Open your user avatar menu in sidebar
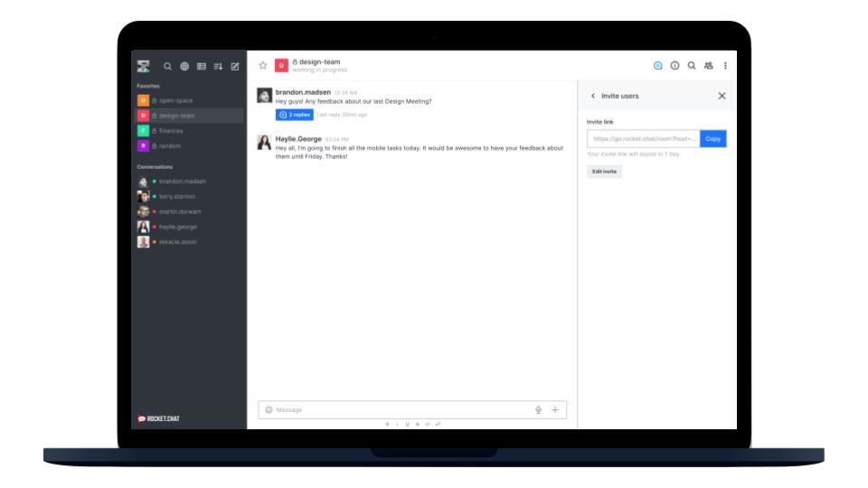 pos(144,66)
